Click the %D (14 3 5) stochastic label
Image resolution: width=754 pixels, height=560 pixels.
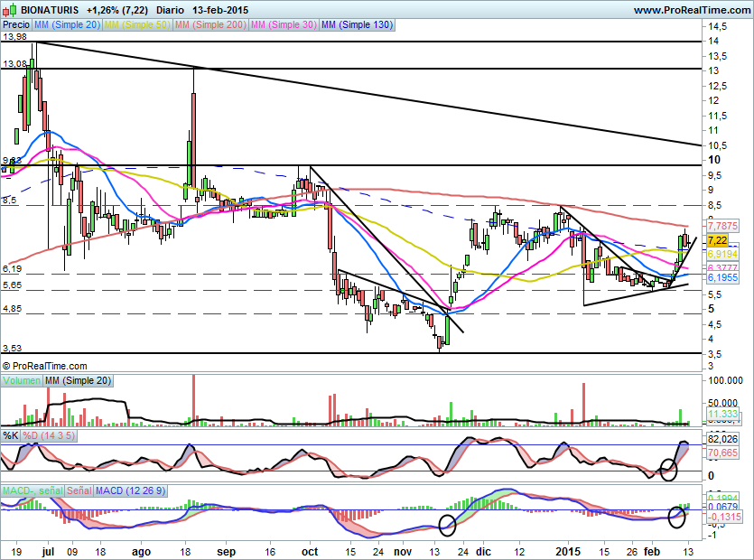55,435
